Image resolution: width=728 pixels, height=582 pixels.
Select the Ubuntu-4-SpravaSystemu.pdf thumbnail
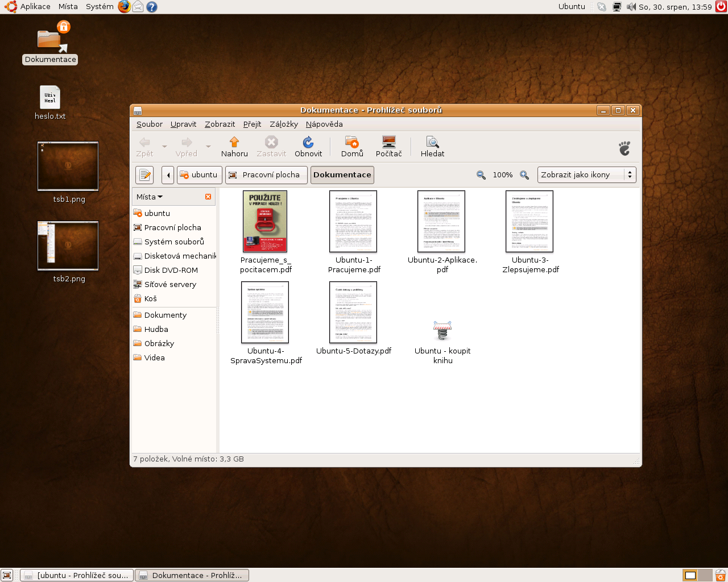click(x=265, y=312)
